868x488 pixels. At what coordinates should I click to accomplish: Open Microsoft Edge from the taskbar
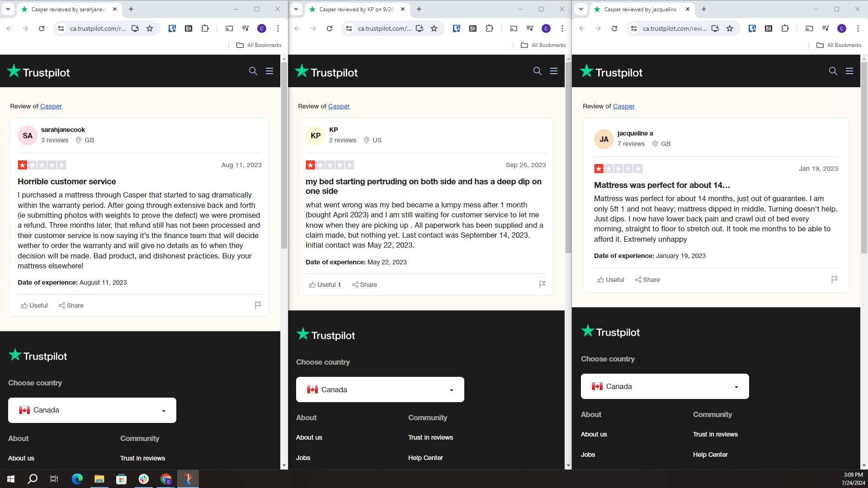point(77,479)
